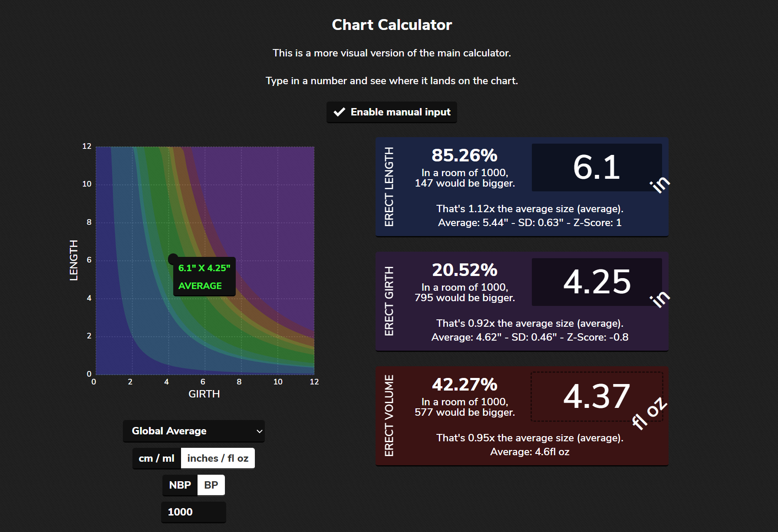Click the 'fl oz' unit label
Screen dimensions: 778x532
(x=649, y=413)
